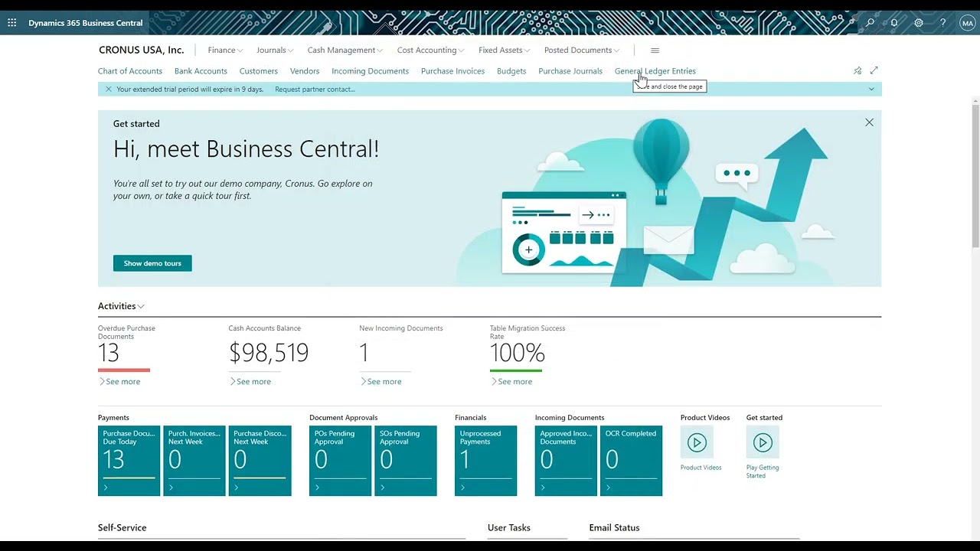Open Incoming Documents
Viewport: 980px width, 551px height.
click(x=370, y=71)
